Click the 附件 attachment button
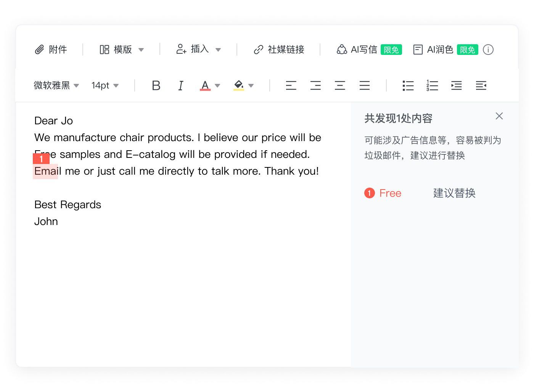 [x=51, y=50]
